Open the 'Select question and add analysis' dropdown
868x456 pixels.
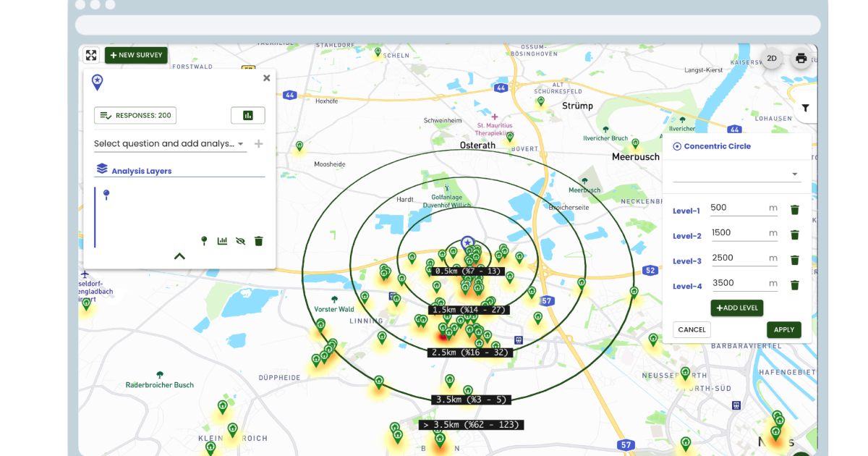pos(166,143)
